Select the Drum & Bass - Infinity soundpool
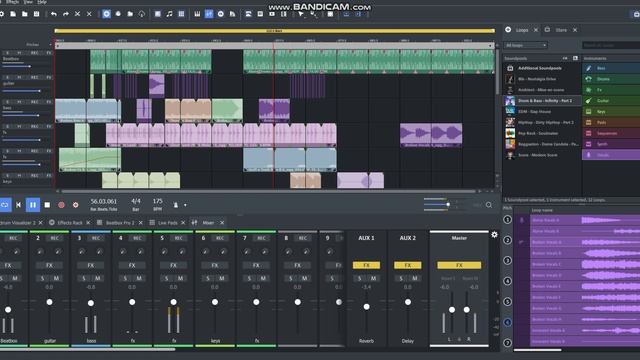The height and width of the screenshot is (360, 640). pyautogui.click(x=542, y=100)
